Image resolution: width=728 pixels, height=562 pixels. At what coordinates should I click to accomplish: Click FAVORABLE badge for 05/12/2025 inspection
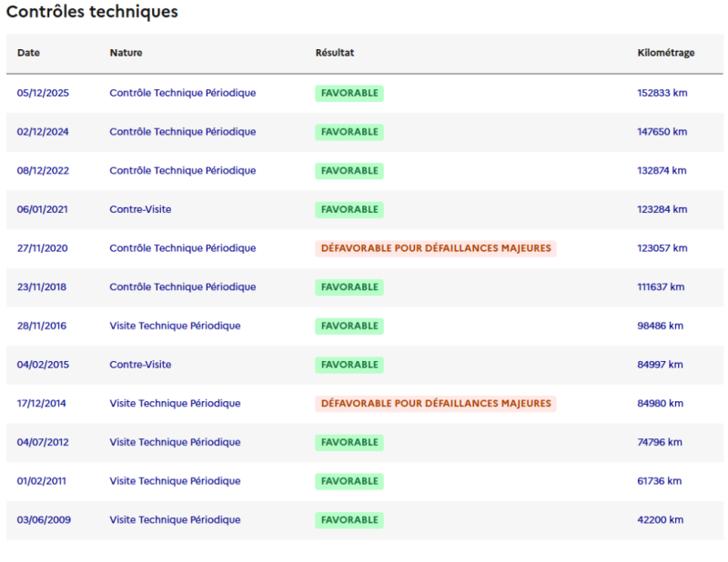click(349, 94)
